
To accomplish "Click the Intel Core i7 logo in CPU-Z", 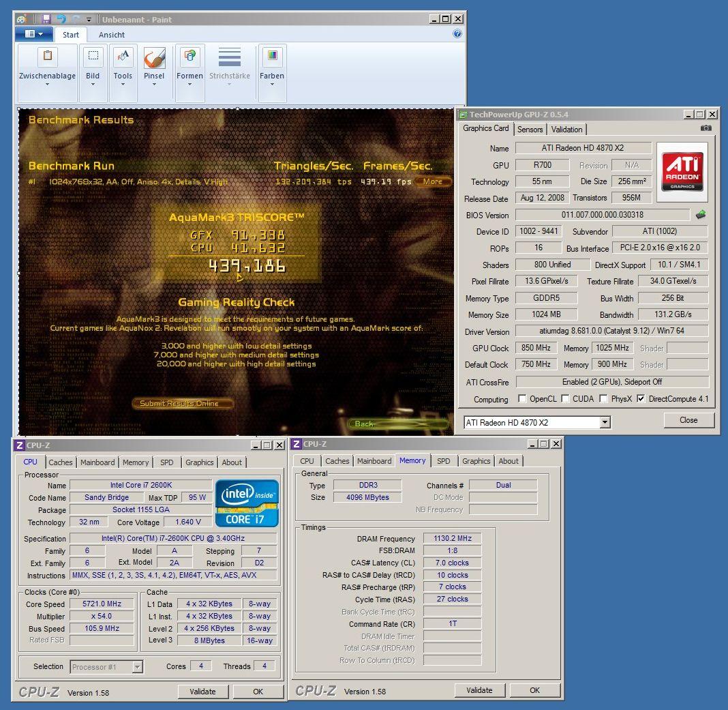I will 247,504.
